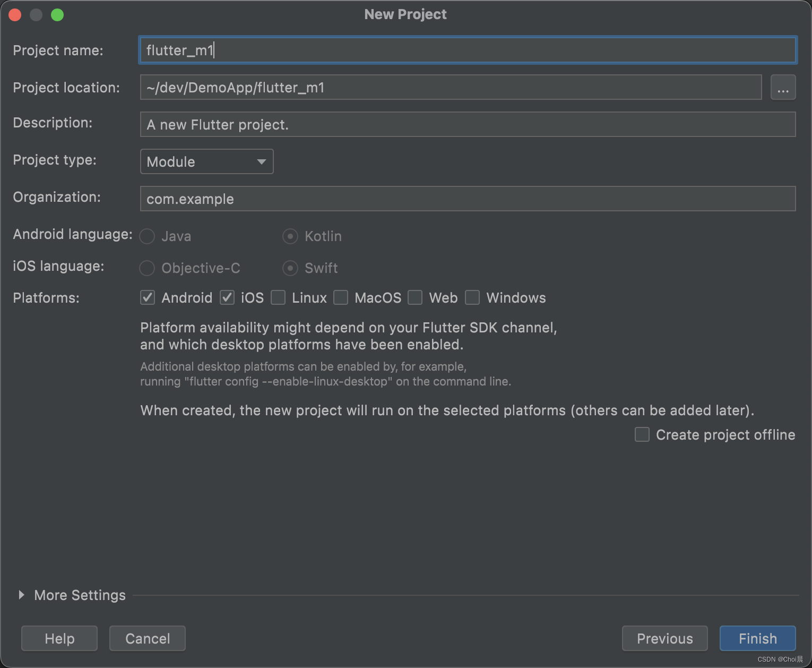The width and height of the screenshot is (812, 668).
Task: Cancel the New Project dialog
Action: pos(148,638)
